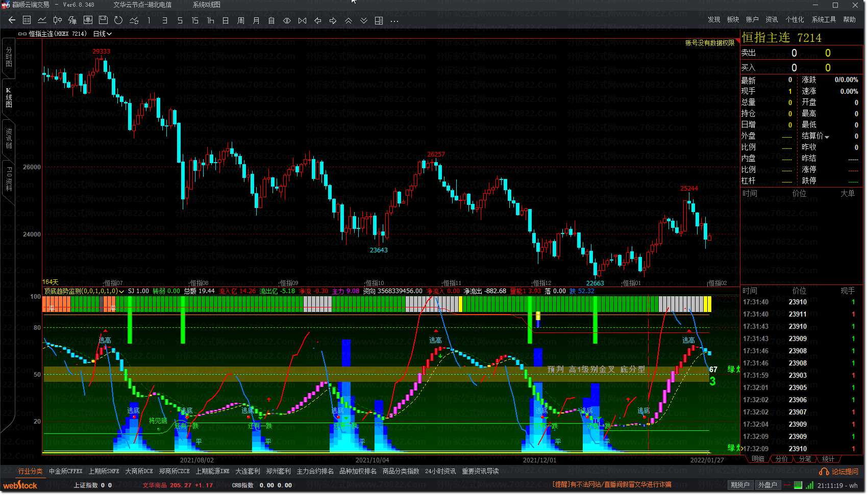Image resolution: width=868 pixels, height=495 pixels.
Task: Shift the chart right with the hollow arrow
Action: pyautogui.click(x=333, y=20)
